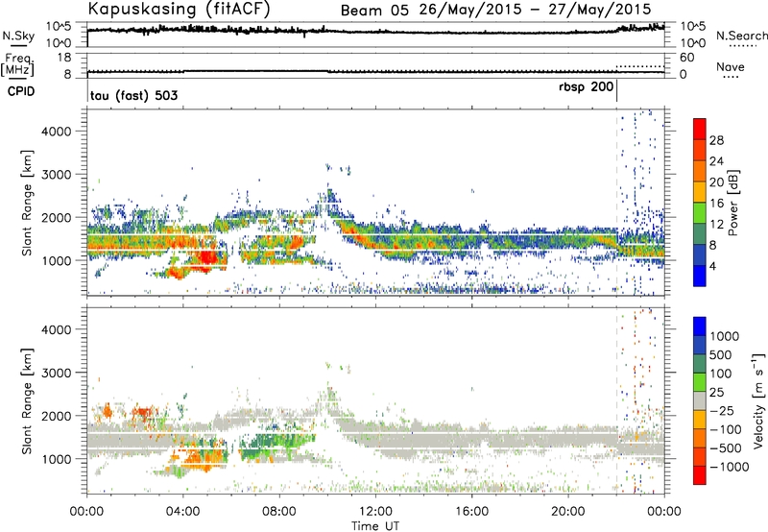Click the 12:00 time axis label
The width and height of the screenshot is (768, 532).
(375, 512)
